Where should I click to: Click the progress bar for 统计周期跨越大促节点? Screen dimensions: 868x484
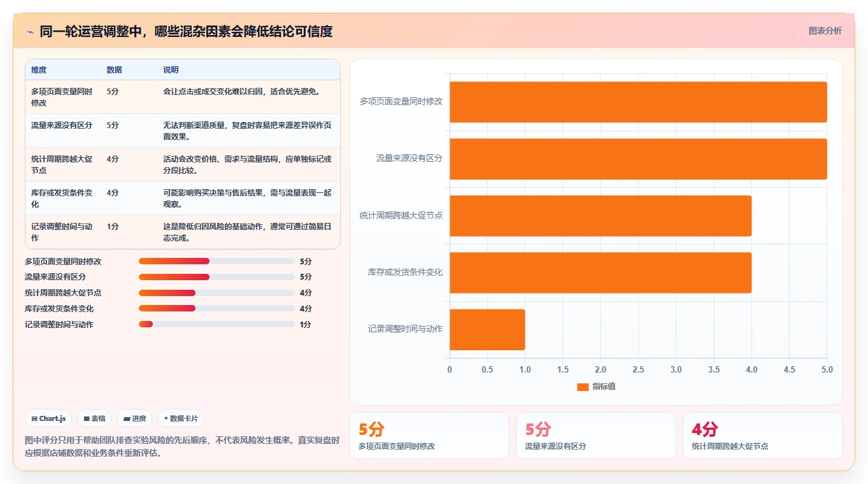[x=217, y=293]
